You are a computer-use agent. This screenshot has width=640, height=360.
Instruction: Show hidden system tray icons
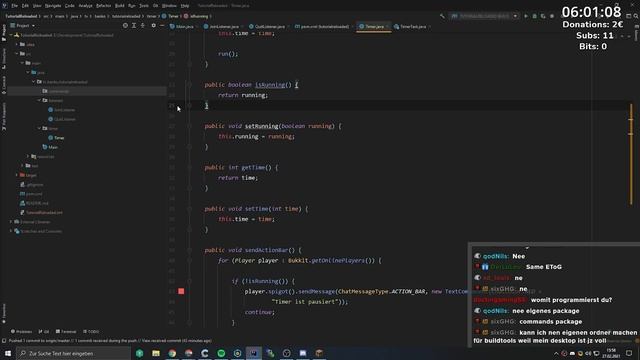coord(556,353)
